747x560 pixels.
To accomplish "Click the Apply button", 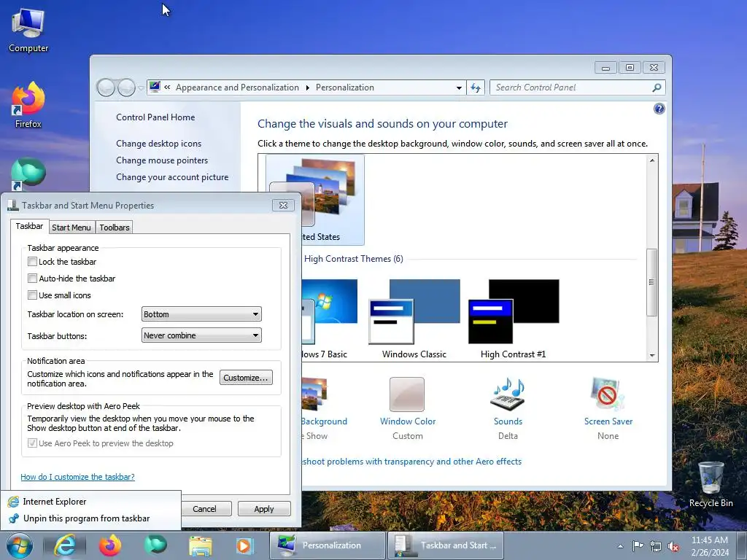I will click(x=264, y=508).
